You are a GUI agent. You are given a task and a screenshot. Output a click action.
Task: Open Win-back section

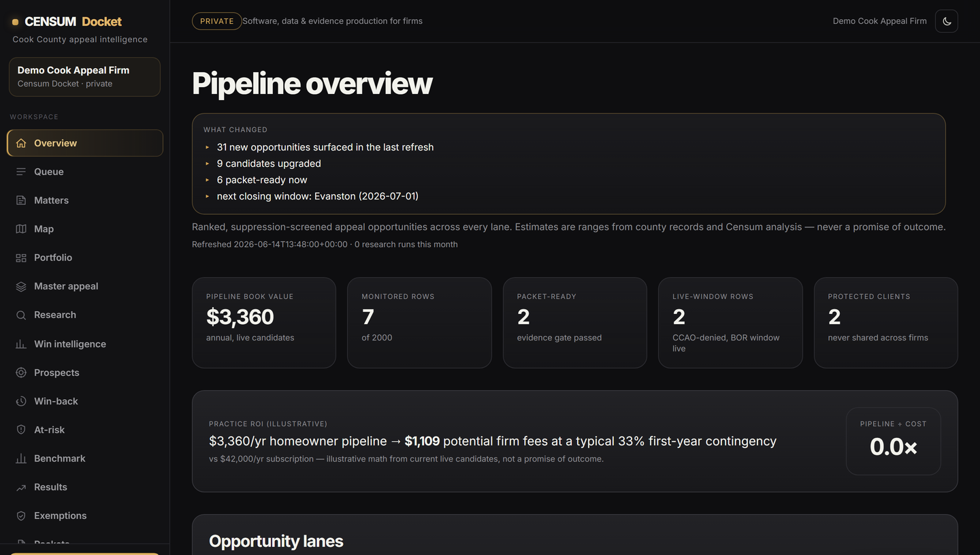coord(85,401)
